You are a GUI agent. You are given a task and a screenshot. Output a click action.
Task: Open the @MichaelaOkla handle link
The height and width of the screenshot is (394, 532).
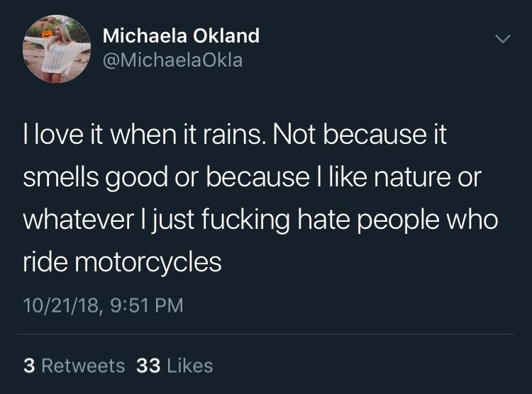click(172, 60)
